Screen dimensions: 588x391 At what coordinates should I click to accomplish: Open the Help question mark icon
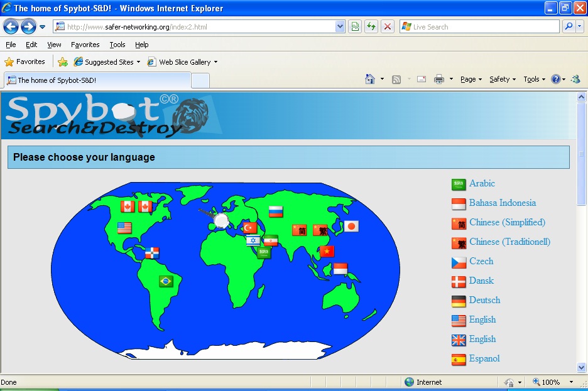pyautogui.click(x=556, y=79)
